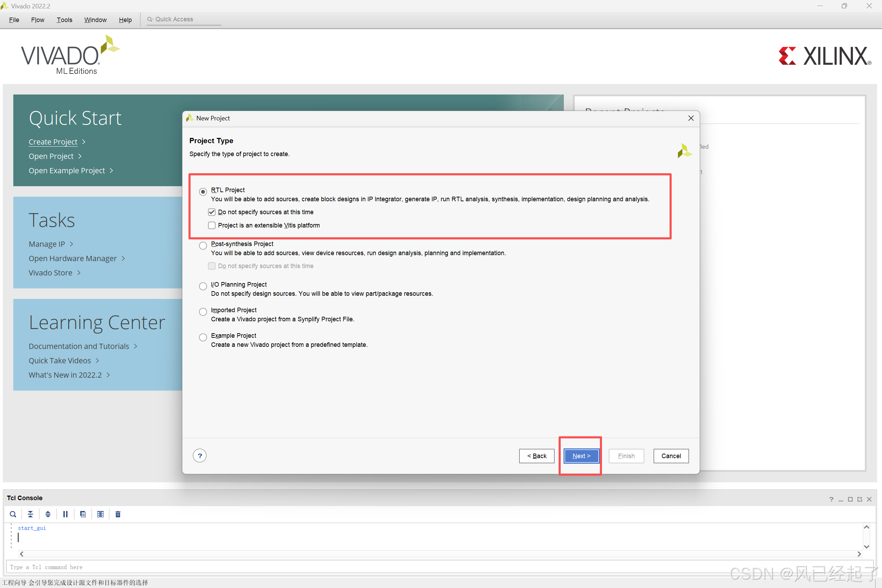Click the Vivado ML Editions logo
The width and height of the screenshot is (882, 588).
70,55
